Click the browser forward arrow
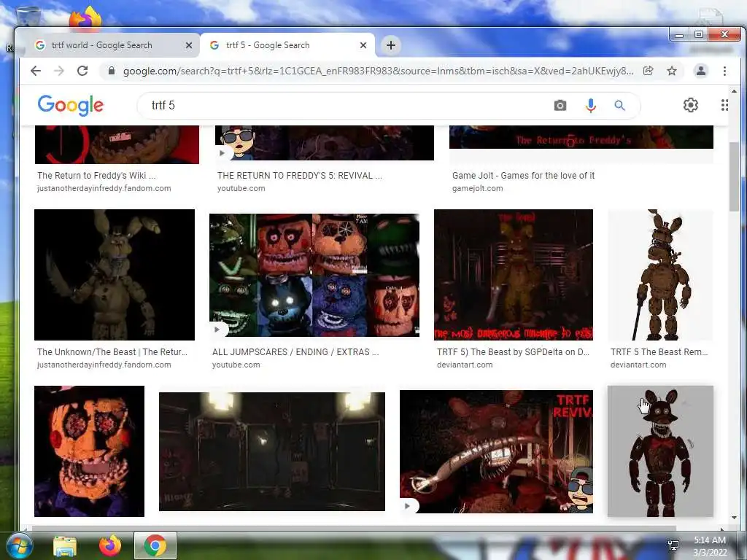The height and width of the screenshot is (560, 747). point(58,71)
